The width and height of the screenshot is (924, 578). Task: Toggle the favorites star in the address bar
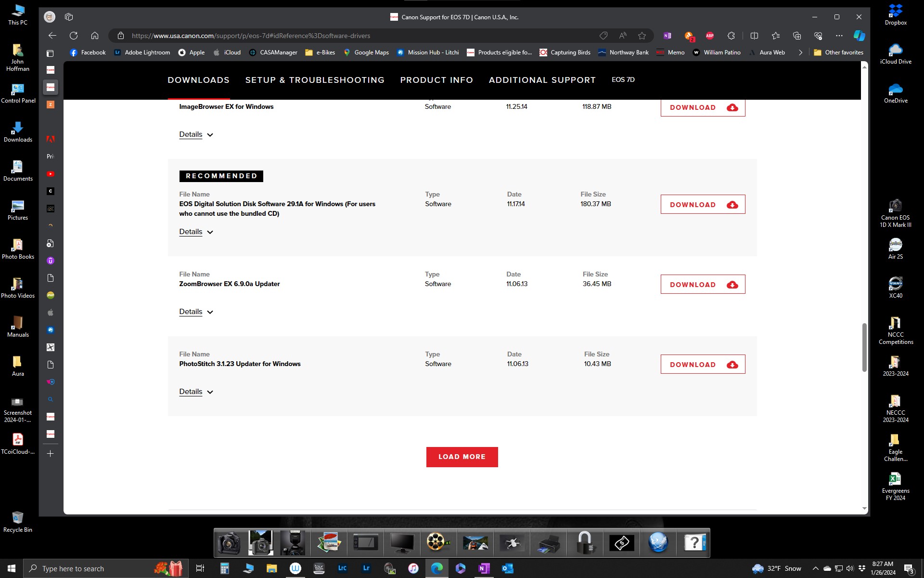pos(642,36)
